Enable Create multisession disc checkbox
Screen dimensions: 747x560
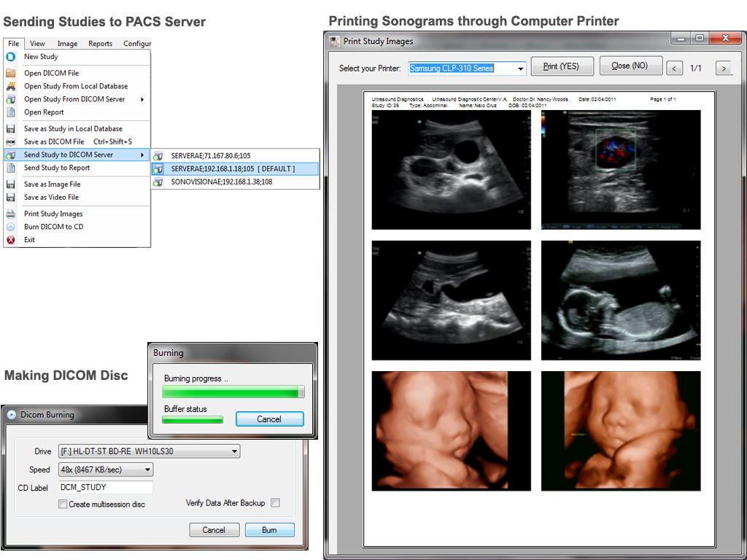tap(63, 504)
